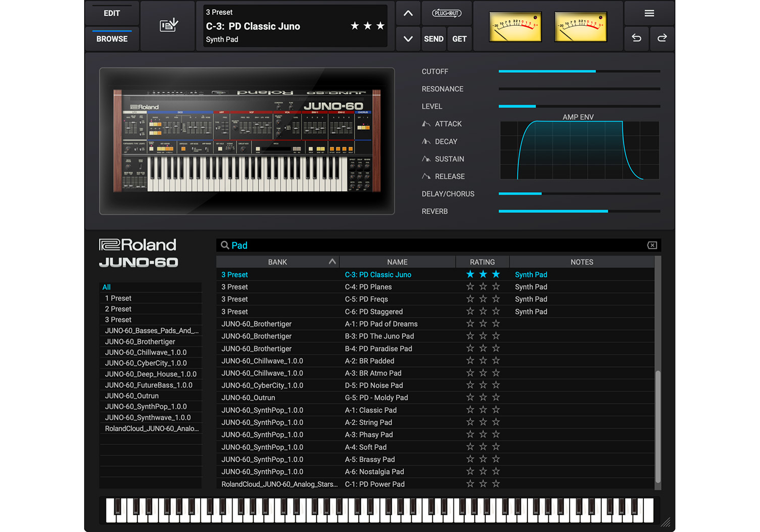This screenshot has width=760, height=532.
Task: Select the All bank filter
Action: [x=150, y=287]
